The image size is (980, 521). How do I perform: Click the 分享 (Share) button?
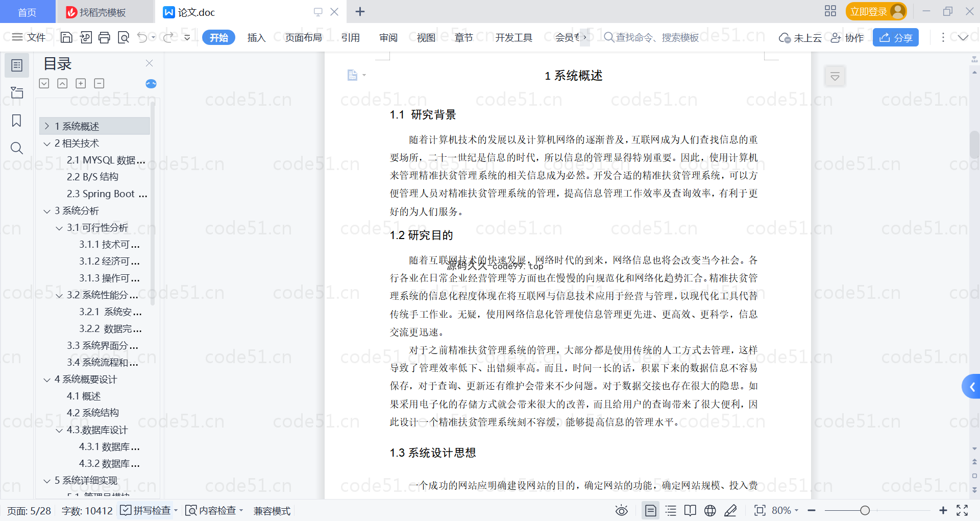[x=896, y=37]
